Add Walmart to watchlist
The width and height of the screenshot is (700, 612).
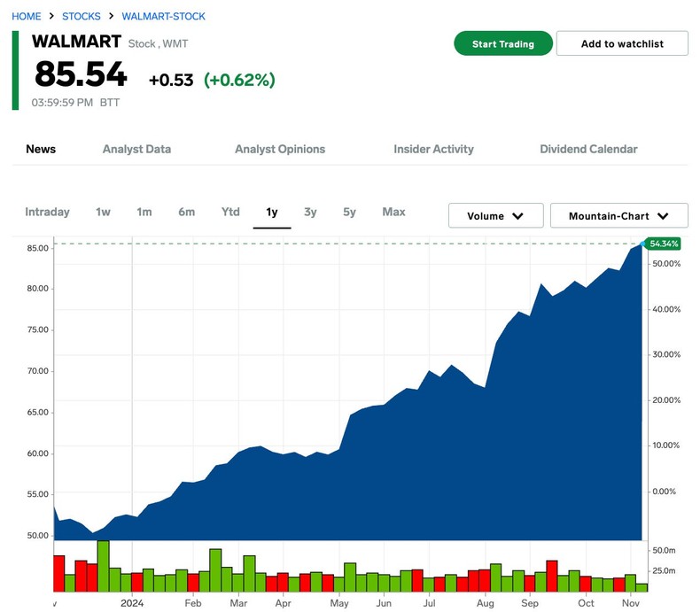(x=622, y=43)
